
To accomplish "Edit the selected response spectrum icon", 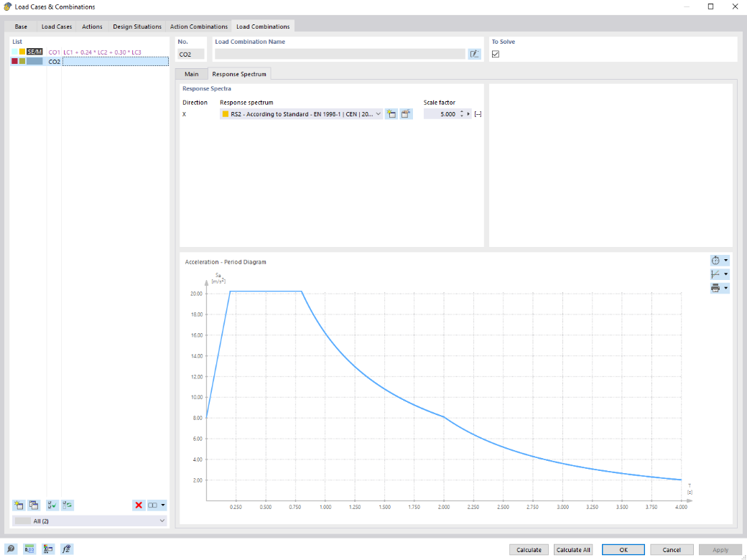I will click(x=406, y=114).
